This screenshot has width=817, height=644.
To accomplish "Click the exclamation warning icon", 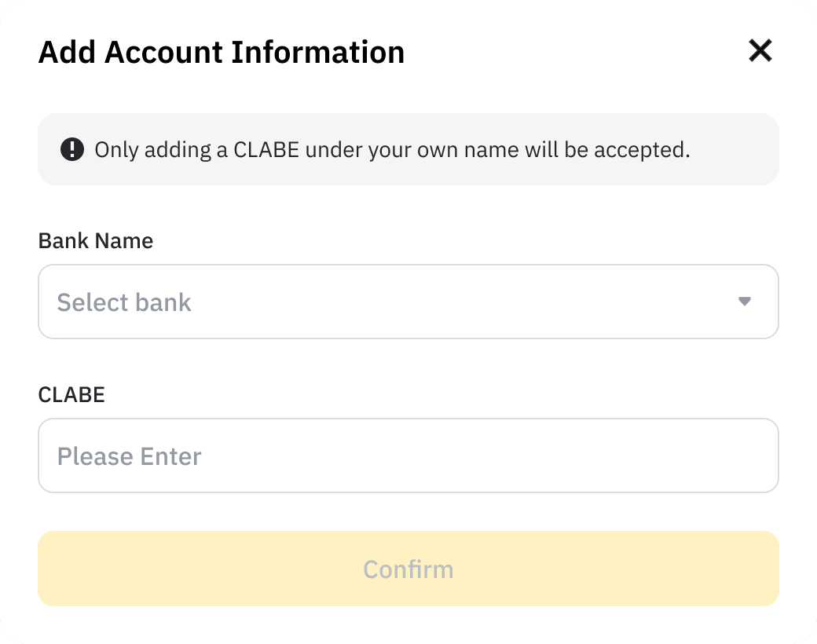I will pos(71,149).
